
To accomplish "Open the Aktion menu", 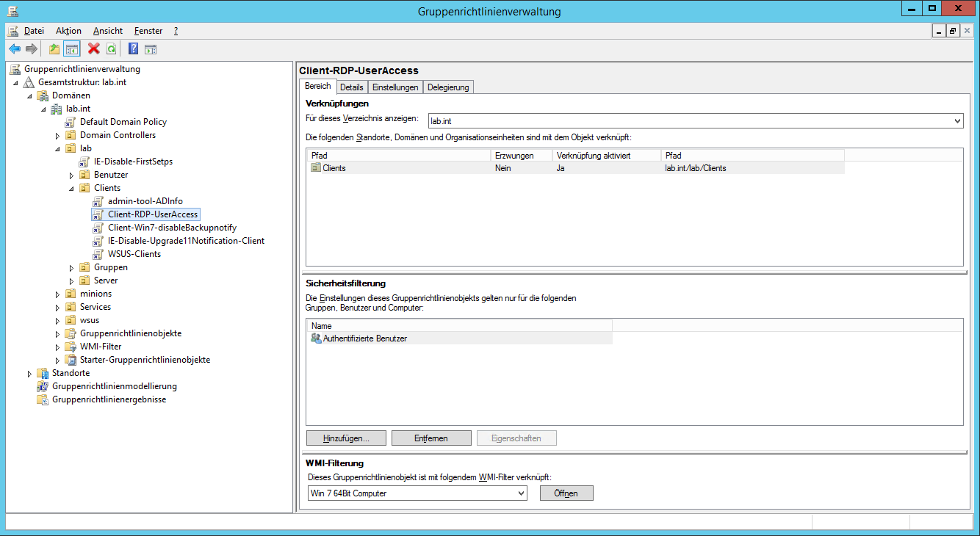I will tap(68, 31).
